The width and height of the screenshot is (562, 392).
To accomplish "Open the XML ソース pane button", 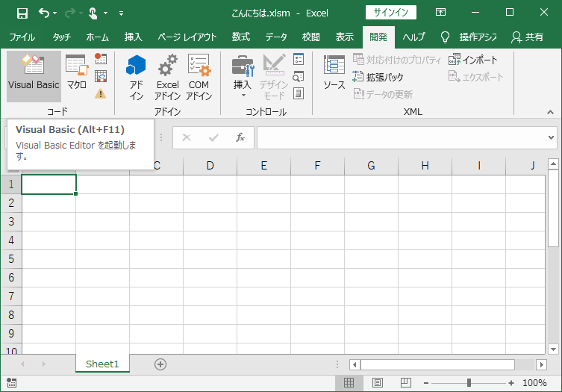I will (334, 72).
